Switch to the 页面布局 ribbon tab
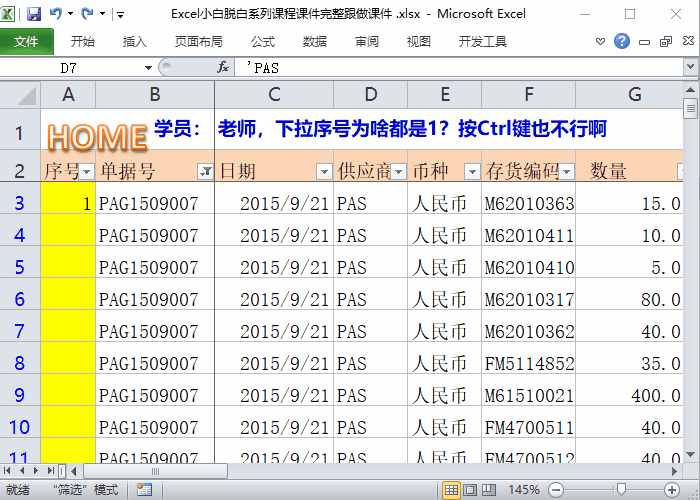The height and width of the screenshot is (500, 700). (x=199, y=42)
